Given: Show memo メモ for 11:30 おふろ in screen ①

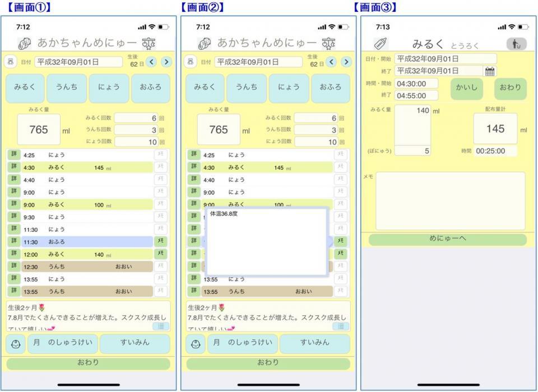Looking at the screenshot, I should [161, 241].
